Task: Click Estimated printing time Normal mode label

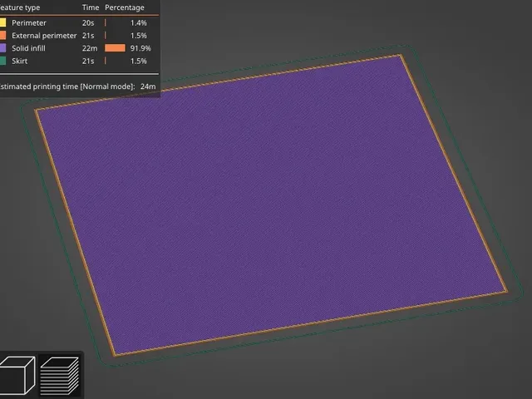Action: 66,86
